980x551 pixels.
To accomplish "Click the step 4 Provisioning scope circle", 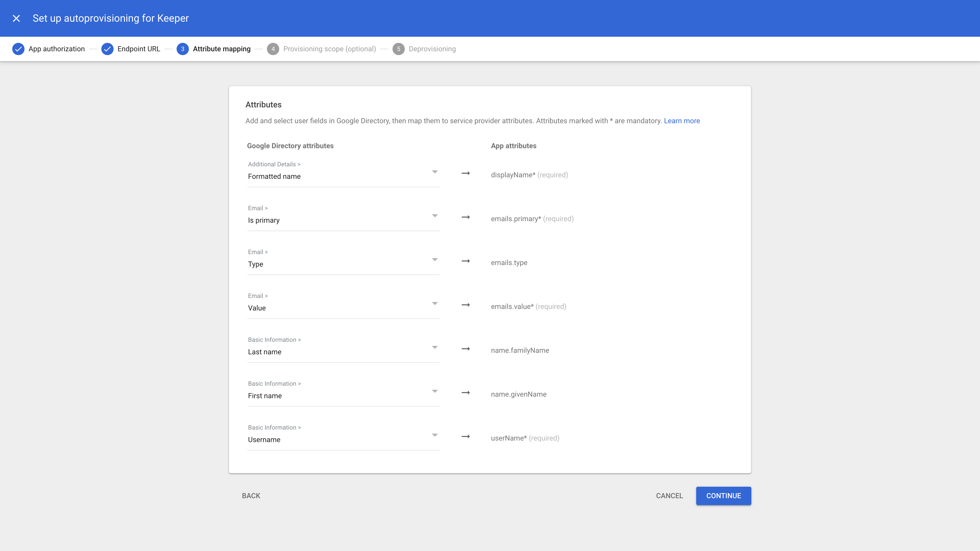I will pyautogui.click(x=273, y=49).
